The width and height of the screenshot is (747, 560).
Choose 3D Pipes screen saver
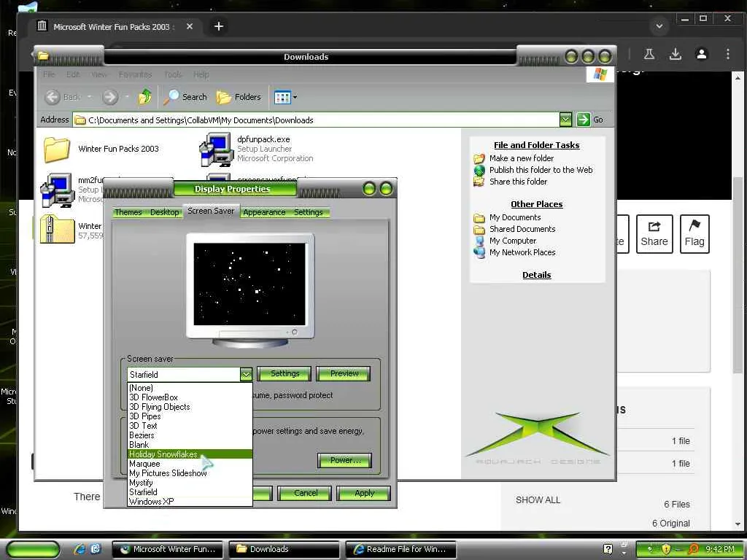pos(190,416)
